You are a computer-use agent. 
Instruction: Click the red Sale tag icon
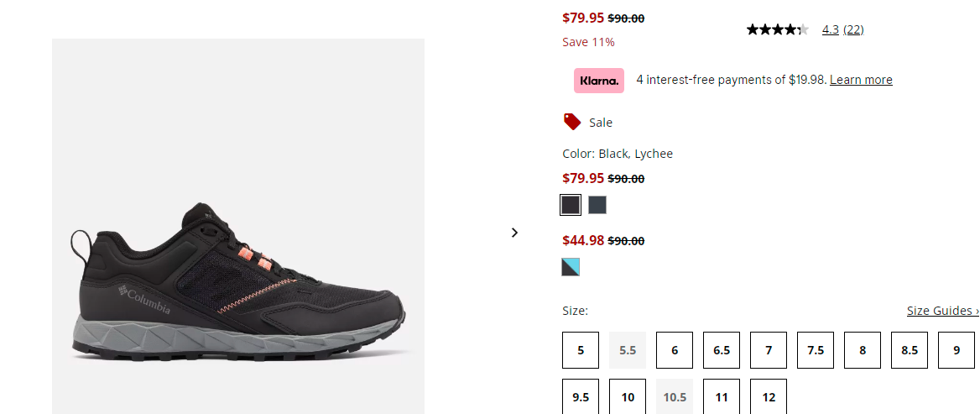click(x=572, y=122)
